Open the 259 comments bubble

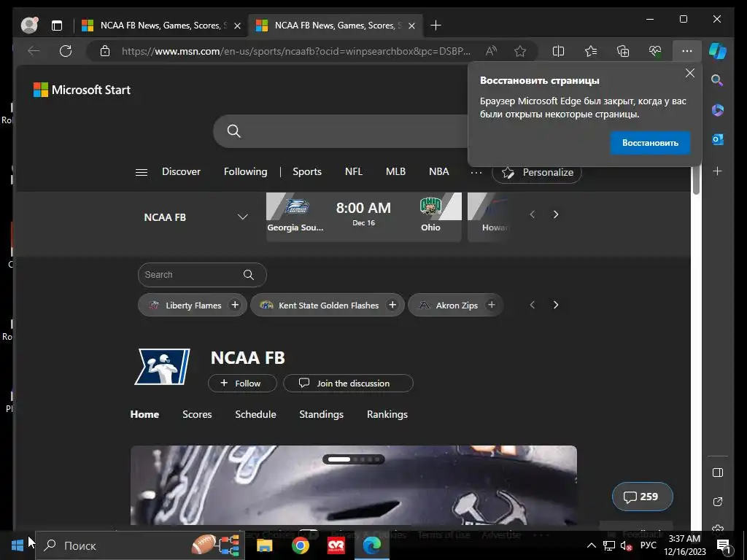click(x=642, y=497)
